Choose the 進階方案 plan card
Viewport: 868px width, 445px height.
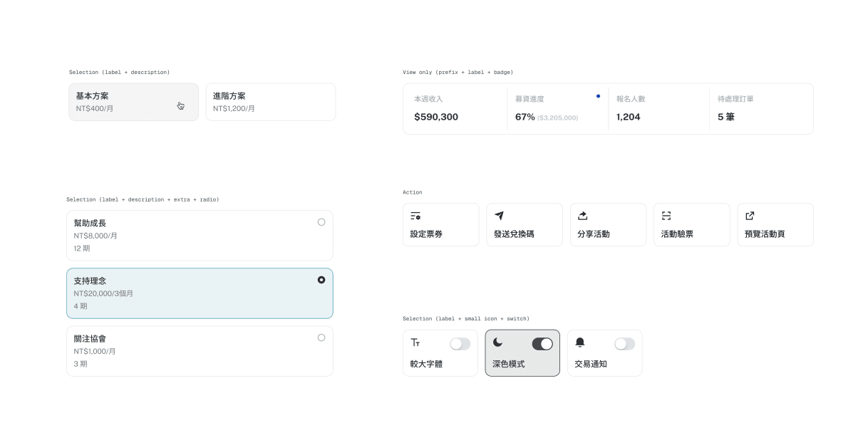[271, 102]
